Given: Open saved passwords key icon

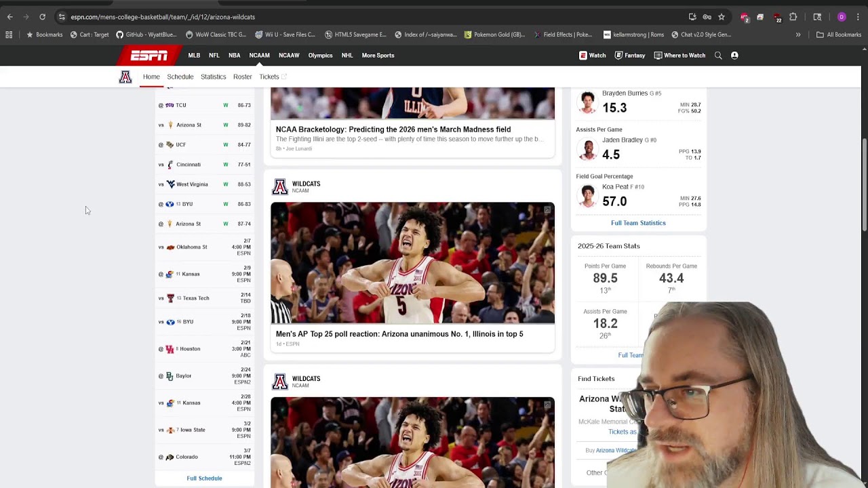Looking at the screenshot, I should coord(707,17).
